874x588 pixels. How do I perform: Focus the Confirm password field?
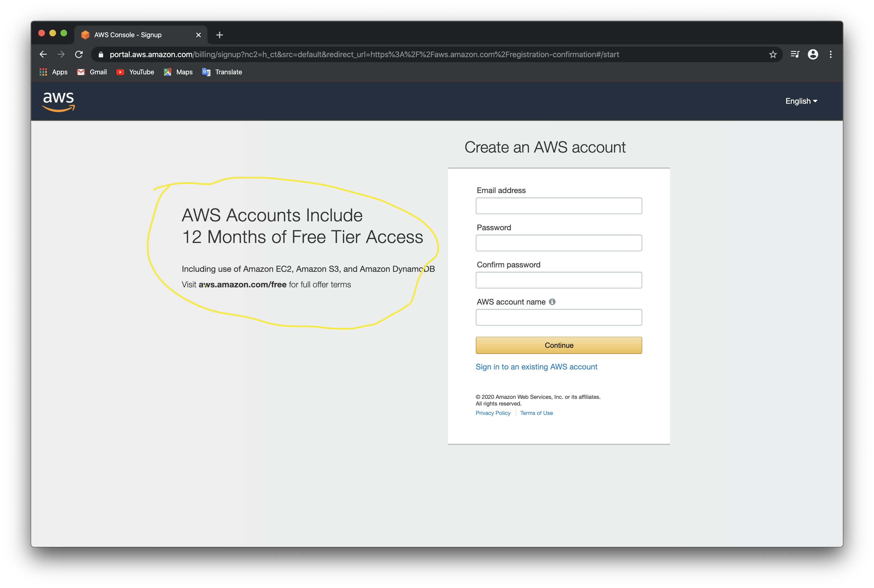point(559,280)
